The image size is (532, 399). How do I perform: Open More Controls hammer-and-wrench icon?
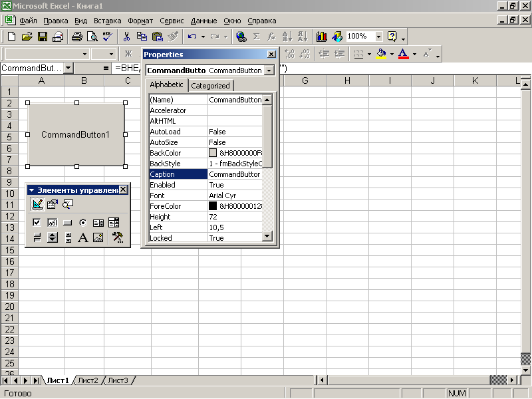[x=118, y=237]
